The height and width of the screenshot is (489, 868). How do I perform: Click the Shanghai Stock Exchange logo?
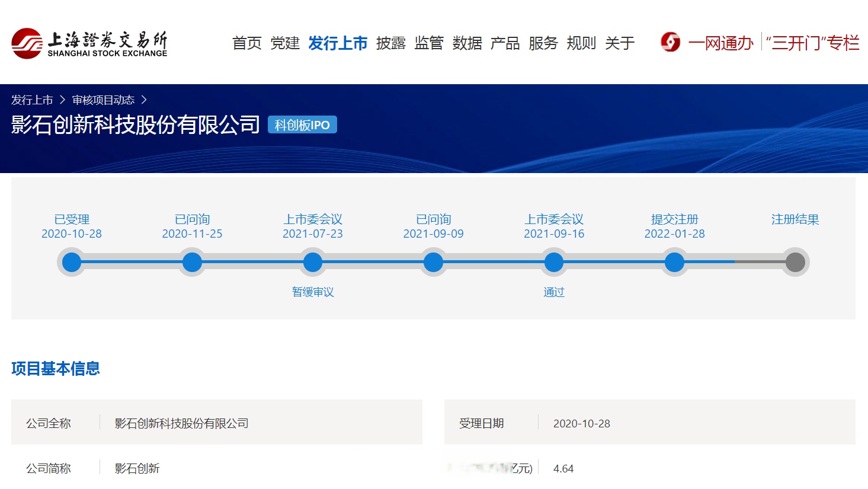click(89, 43)
